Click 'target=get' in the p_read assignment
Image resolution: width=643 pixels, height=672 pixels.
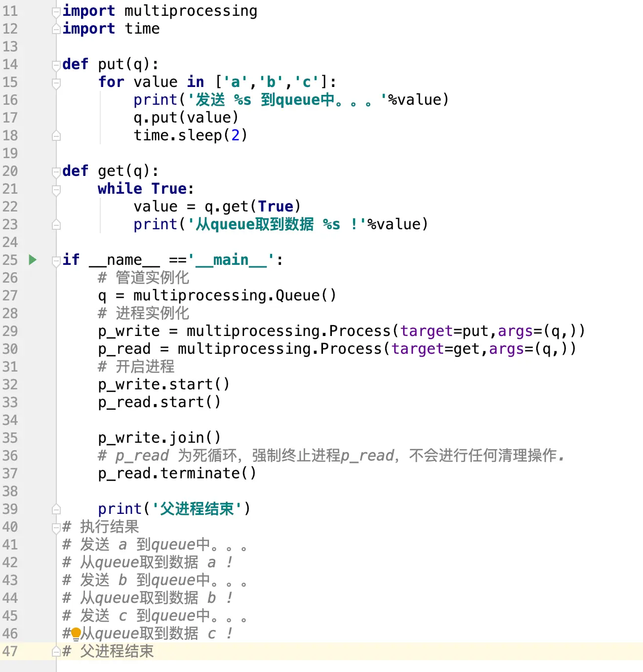[x=436, y=349]
